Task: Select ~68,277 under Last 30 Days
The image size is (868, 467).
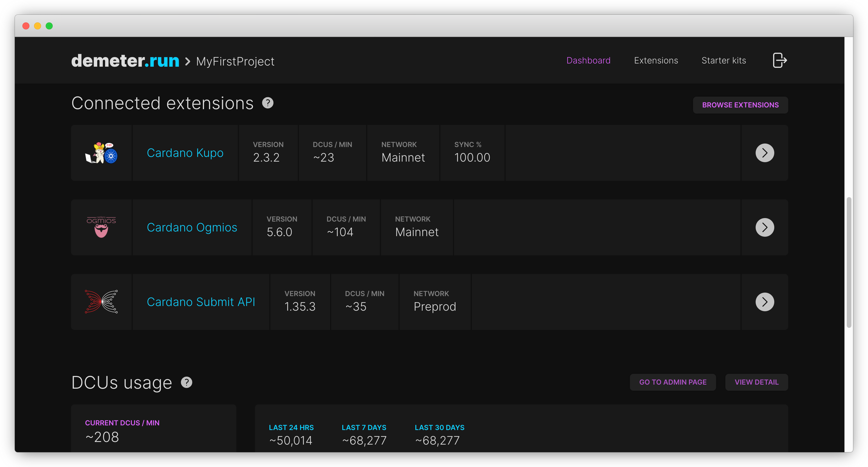Action: pyautogui.click(x=437, y=441)
